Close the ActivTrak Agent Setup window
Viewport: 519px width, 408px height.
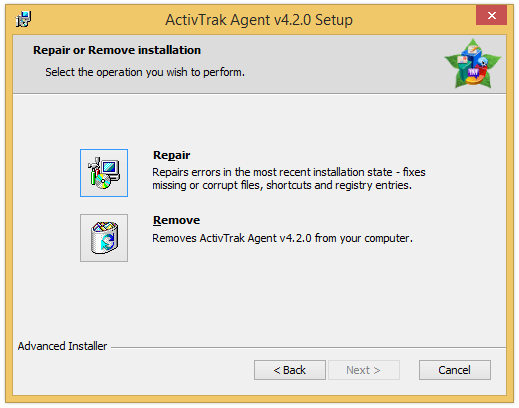pos(491,15)
